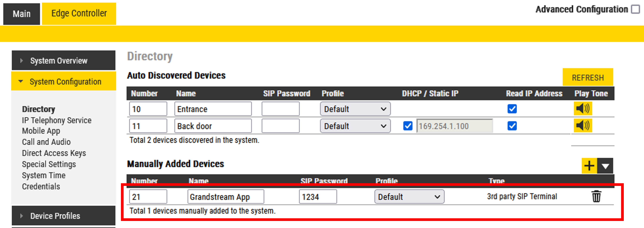The image size is (644, 228).
Task: Enable the Advanced Configuration checkbox
Action: (x=635, y=9)
